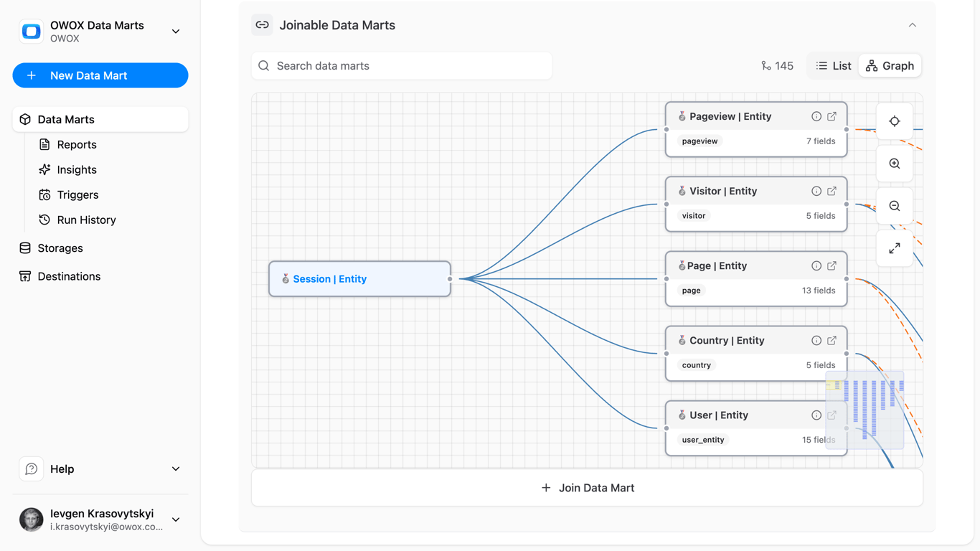Click the 'visitor' alias tag

point(694,216)
